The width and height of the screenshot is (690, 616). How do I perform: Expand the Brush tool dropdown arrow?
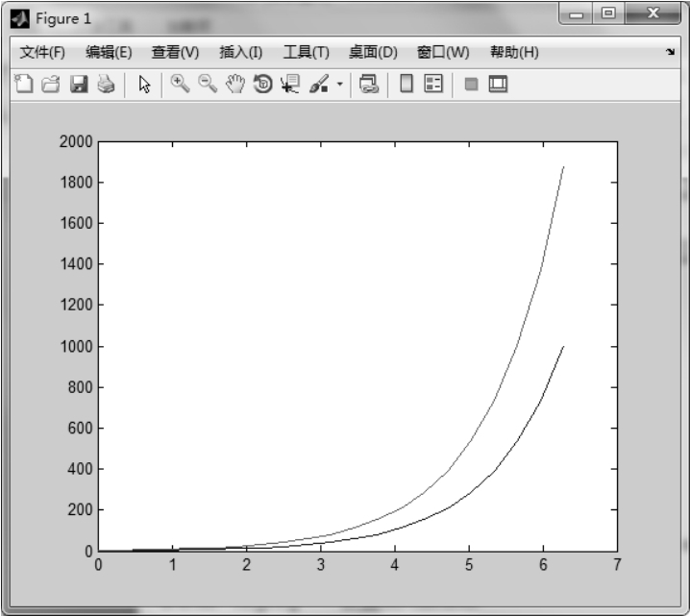pyautogui.click(x=340, y=86)
